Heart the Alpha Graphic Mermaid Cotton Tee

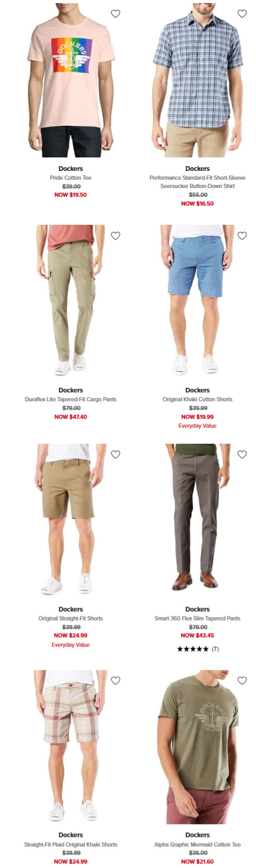pos(242,681)
